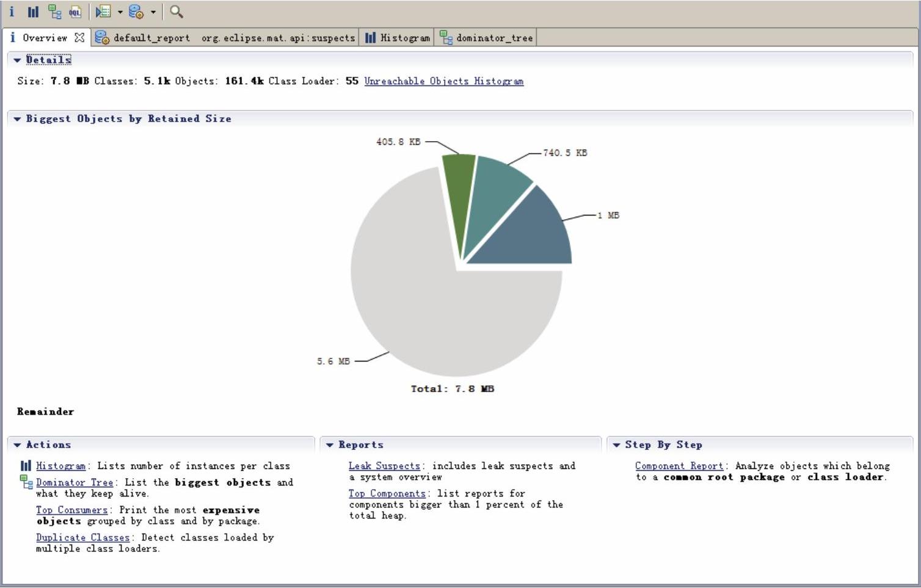Click the '740.5 KB' pie label
This screenshot has width=921, height=588.
[x=565, y=153]
